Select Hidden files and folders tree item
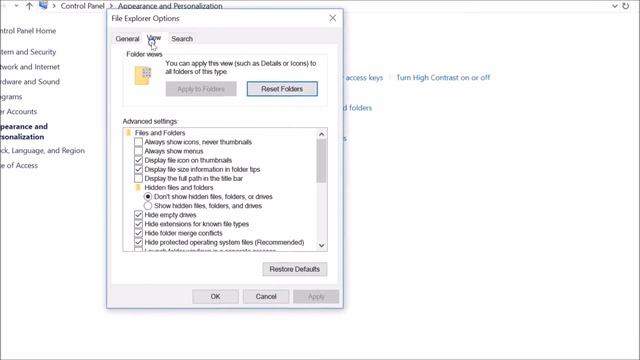The width and height of the screenshot is (640, 360). pos(179,187)
